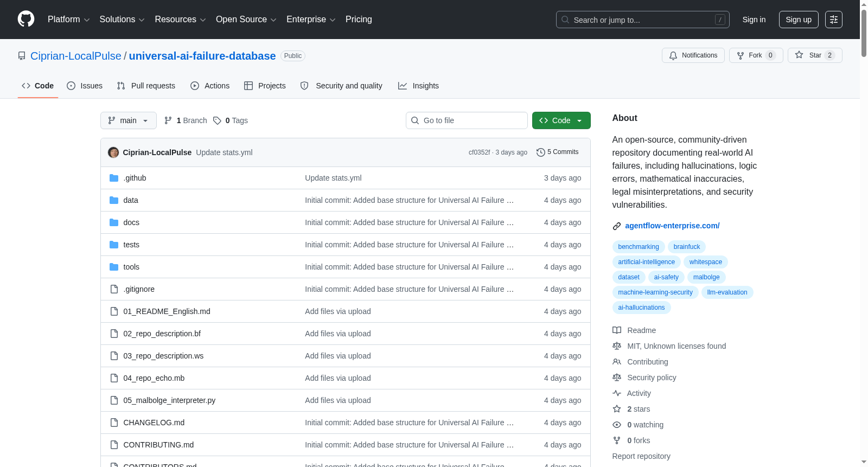The width and height of the screenshot is (868, 467).
Task: Click the pulse icon beside Activity
Action: [x=617, y=393]
